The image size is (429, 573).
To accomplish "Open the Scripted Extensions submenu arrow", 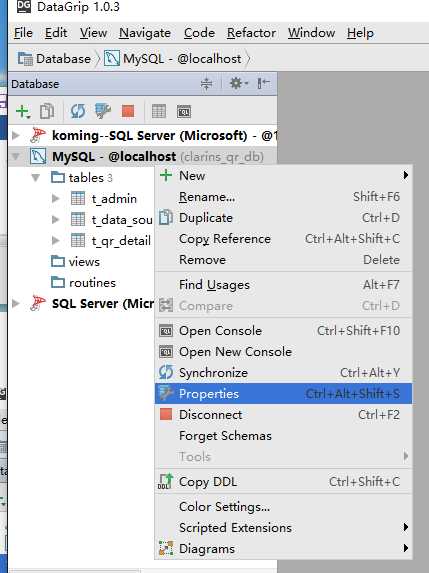I will click(405, 527).
